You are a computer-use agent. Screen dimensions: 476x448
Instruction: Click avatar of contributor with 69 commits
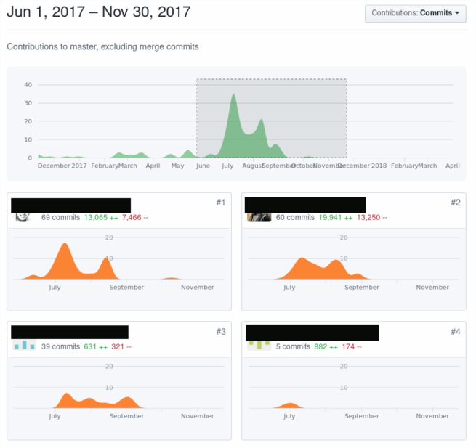(23, 216)
